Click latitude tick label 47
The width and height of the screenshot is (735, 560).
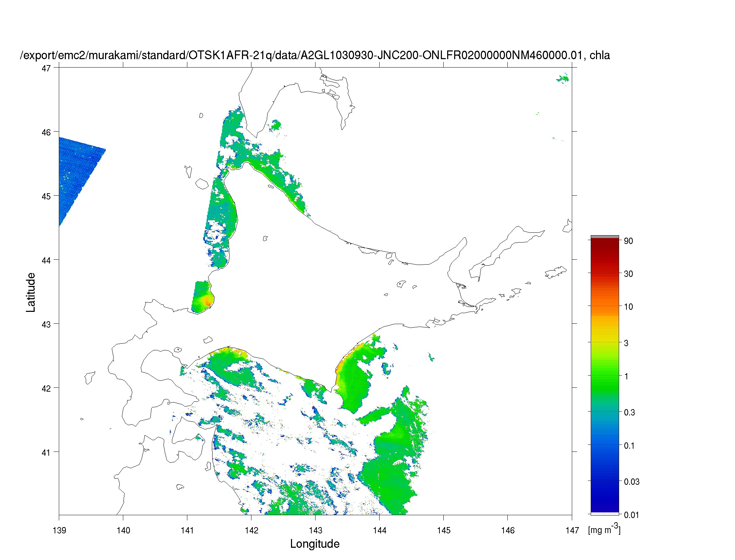(x=46, y=68)
